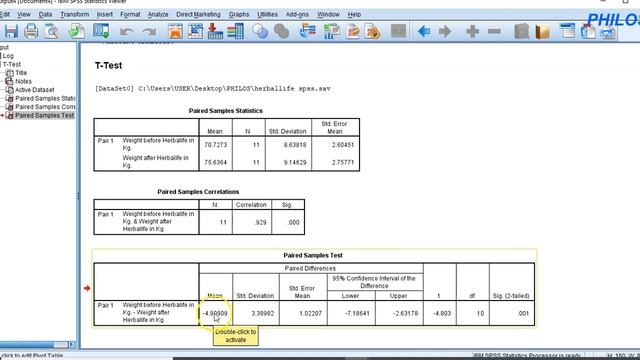Save the output document
The image size is (640, 360).
click(11, 31)
